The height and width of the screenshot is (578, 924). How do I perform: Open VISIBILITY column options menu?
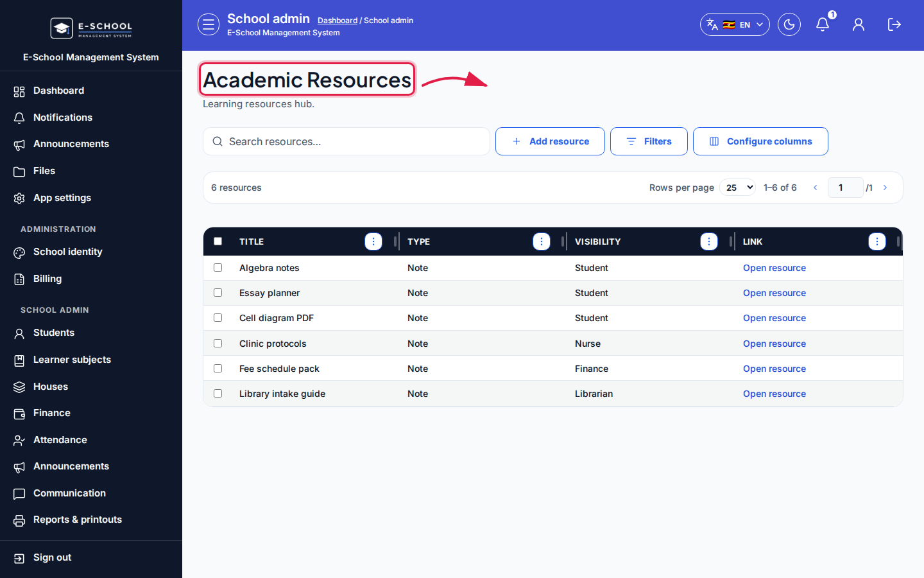pyautogui.click(x=709, y=241)
